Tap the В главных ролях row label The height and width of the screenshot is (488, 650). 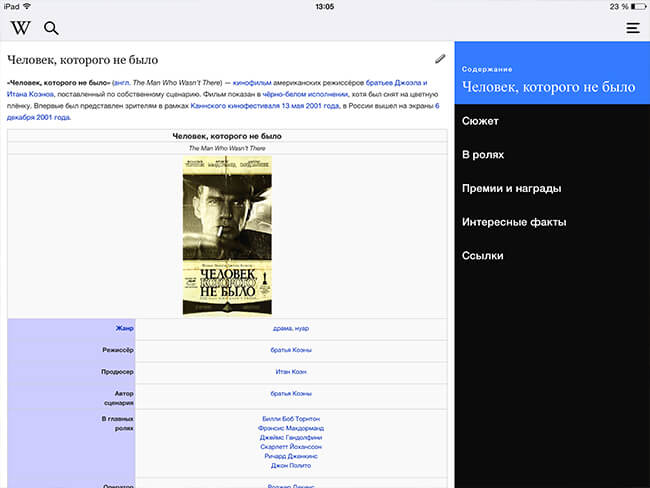coord(117,423)
